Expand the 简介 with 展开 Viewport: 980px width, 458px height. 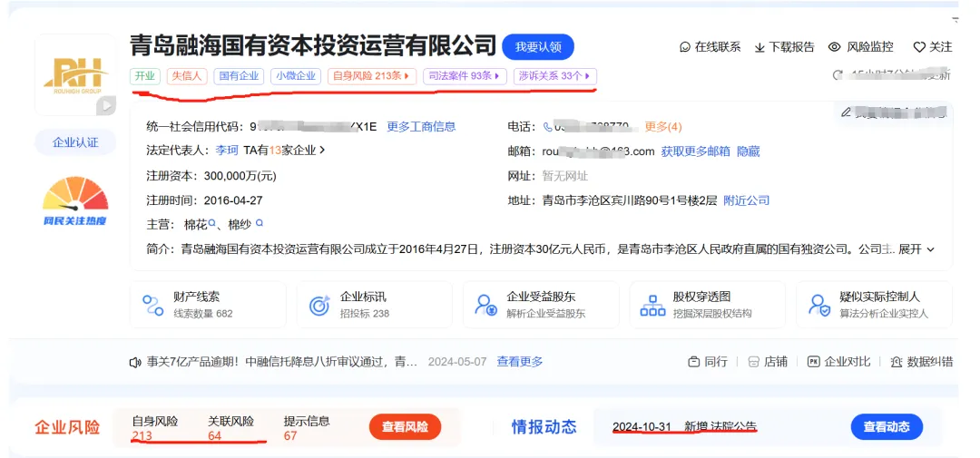(x=916, y=249)
